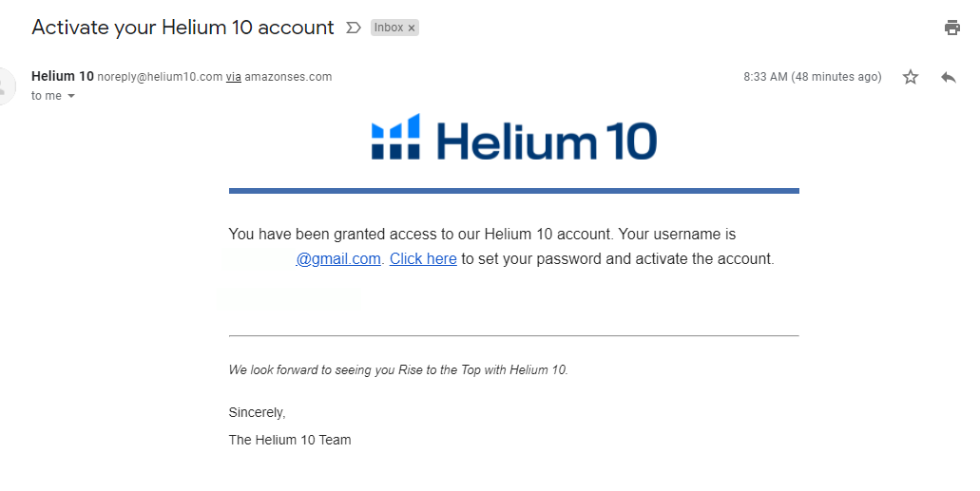Click the Helium 10 logo image
The width and height of the screenshot is (980, 491).
(x=513, y=137)
